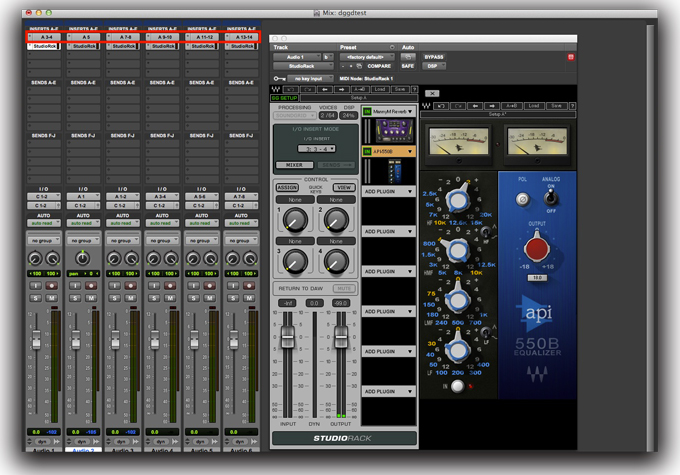Image resolution: width=680 pixels, height=475 pixels.
Task: Click the StudioRack OUTPUT fader handle
Action: pos(341,337)
